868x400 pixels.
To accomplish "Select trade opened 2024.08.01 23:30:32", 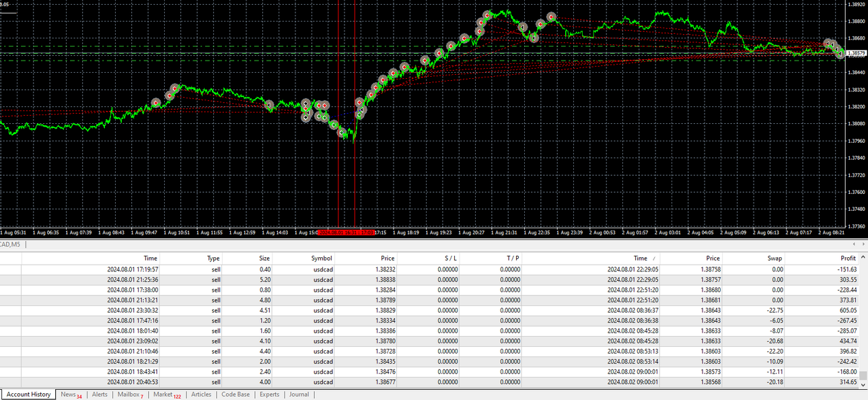I will (429, 310).
